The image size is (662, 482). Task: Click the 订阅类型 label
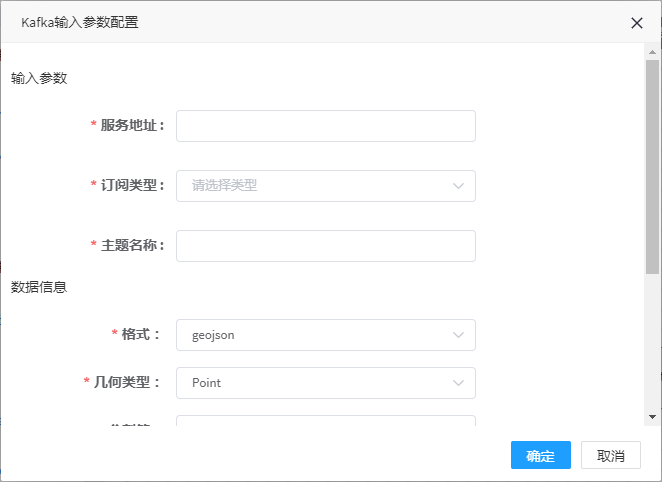[x=132, y=185]
